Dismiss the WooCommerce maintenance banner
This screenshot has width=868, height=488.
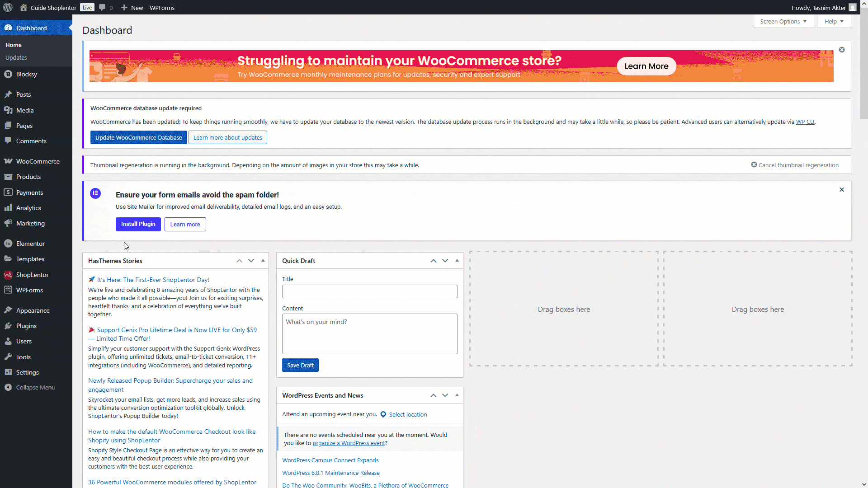click(x=842, y=50)
